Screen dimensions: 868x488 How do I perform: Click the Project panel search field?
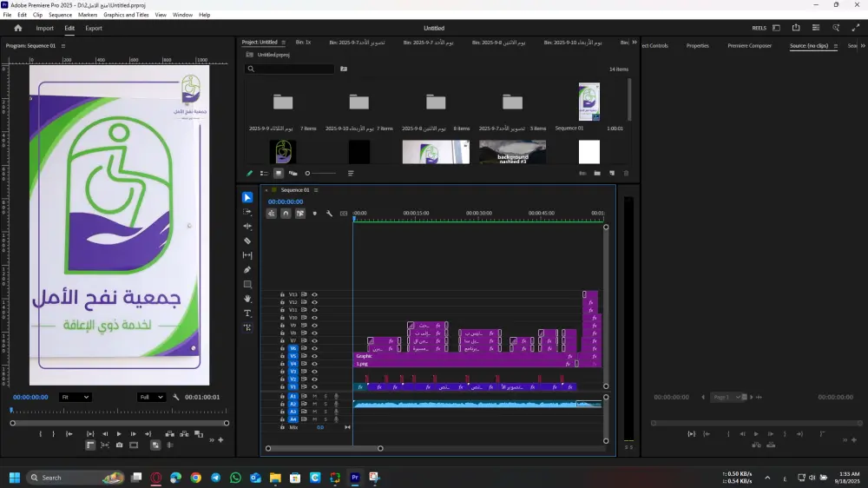coord(291,69)
